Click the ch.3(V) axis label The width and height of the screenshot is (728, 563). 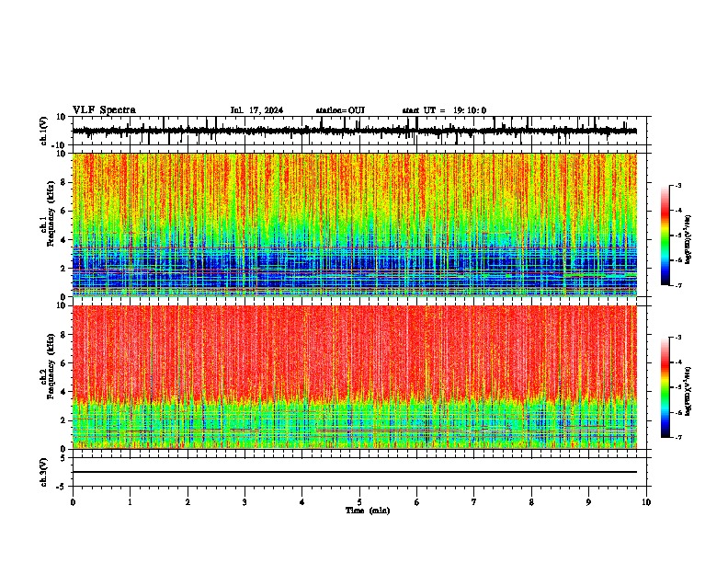(44, 472)
